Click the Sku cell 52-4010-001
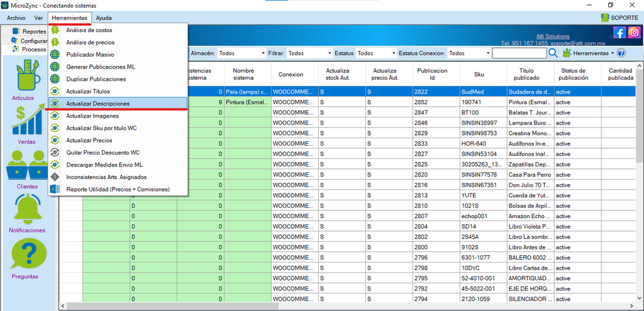 pos(484,278)
